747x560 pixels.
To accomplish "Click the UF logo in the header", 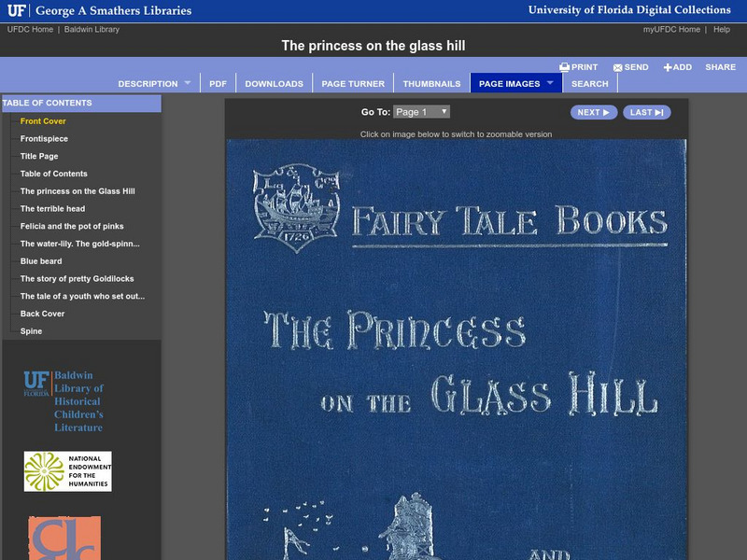I will (17, 10).
